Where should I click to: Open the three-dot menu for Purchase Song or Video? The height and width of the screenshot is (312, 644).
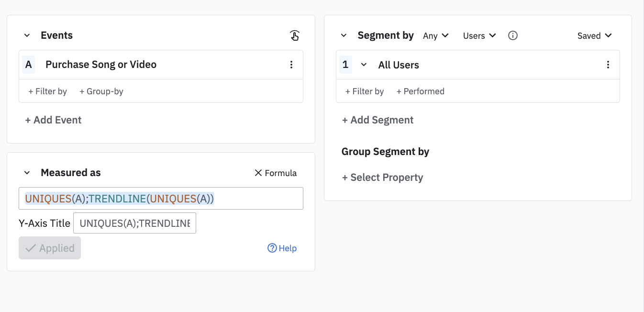[291, 65]
